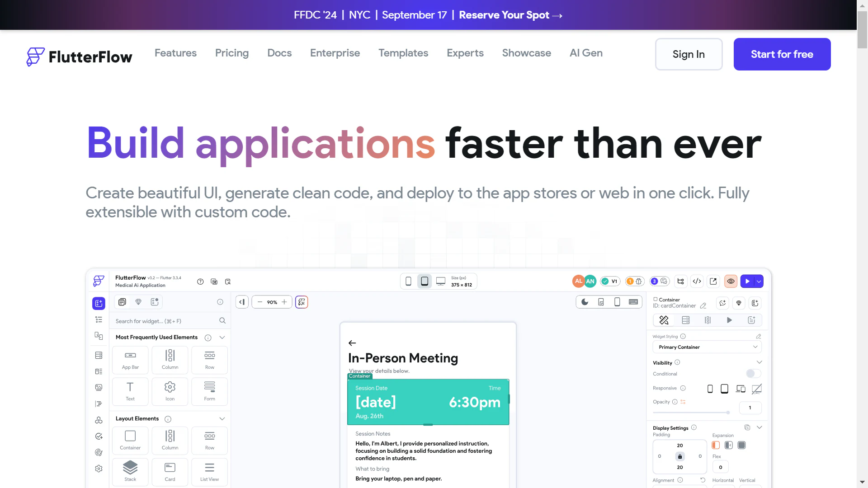
Task: Click the zoom-out minus icon
Action: tap(260, 302)
